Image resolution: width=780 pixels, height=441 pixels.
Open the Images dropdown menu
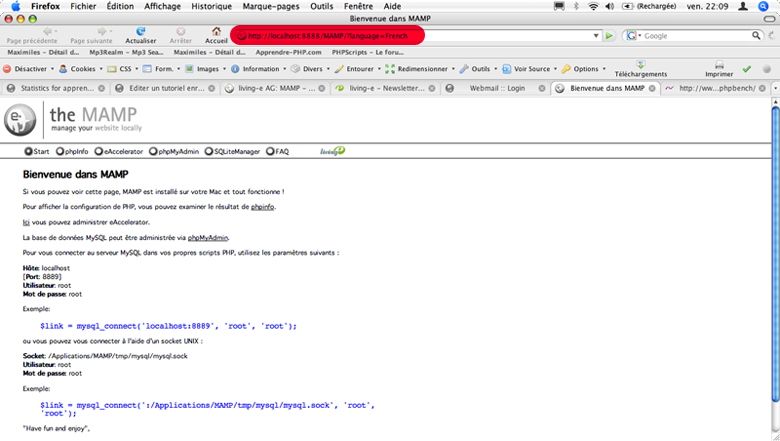coord(205,69)
